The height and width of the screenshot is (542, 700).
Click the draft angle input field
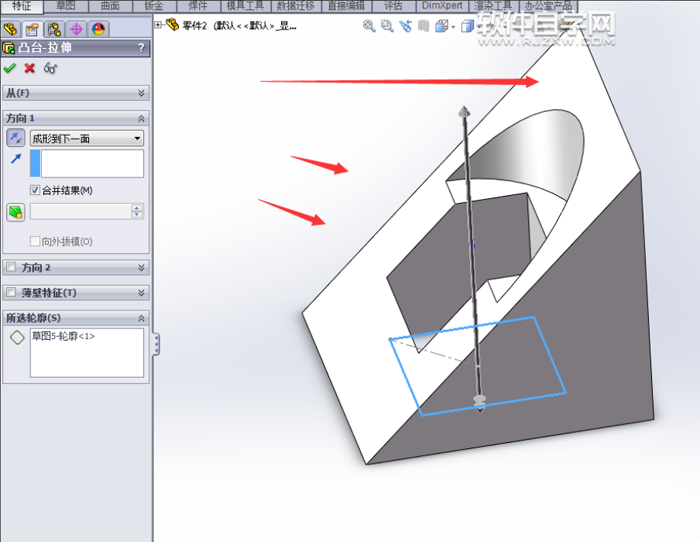tap(81, 212)
